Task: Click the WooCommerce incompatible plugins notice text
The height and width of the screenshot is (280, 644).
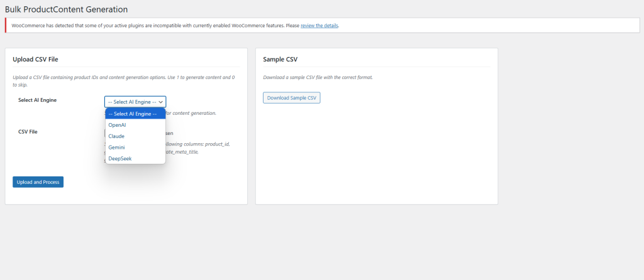Action: [x=175, y=25]
